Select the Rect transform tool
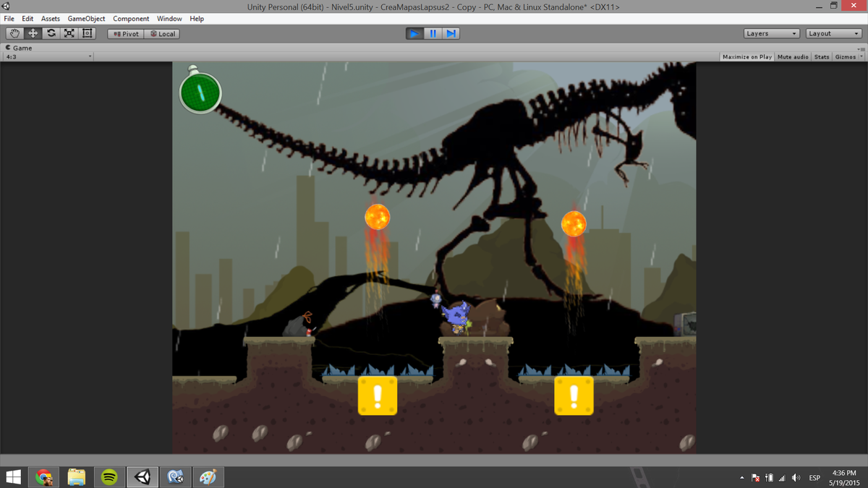 (x=88, y=33)
